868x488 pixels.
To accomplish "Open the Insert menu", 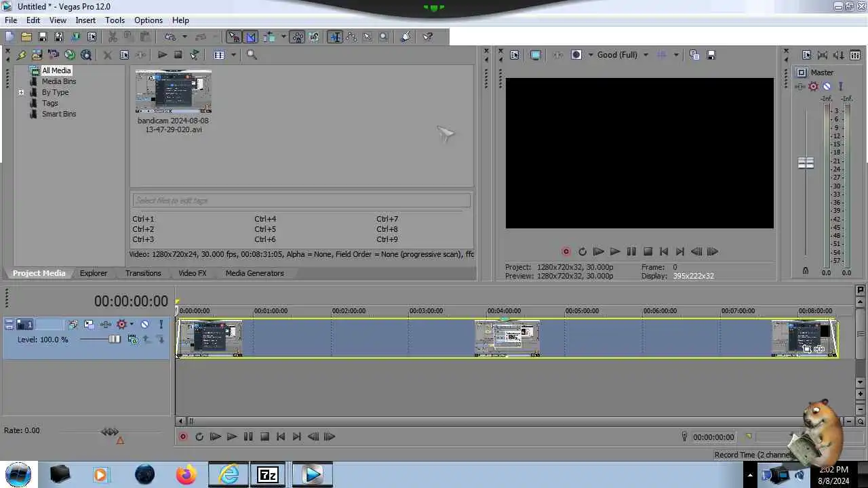I will pos(85,20).
